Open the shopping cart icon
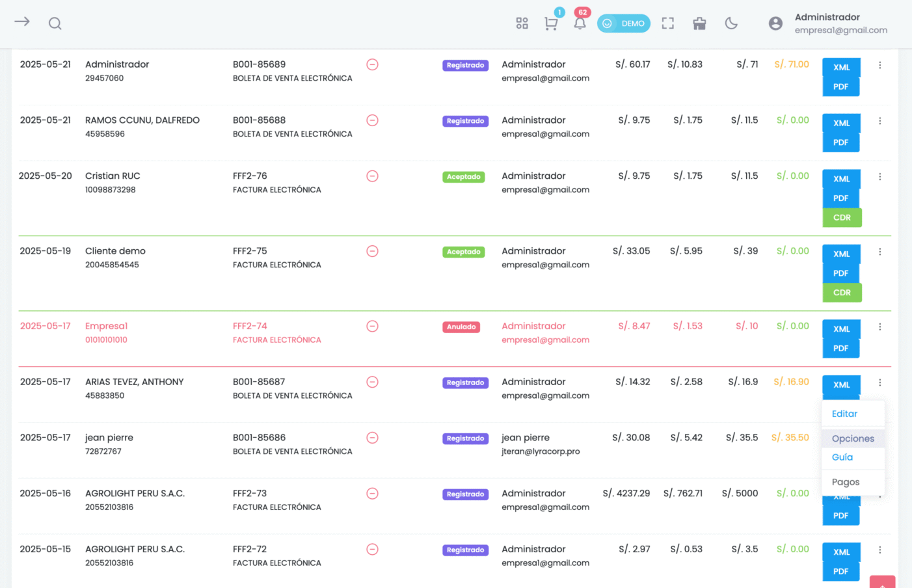The image size is (912, 588). [x=551, y=23]
